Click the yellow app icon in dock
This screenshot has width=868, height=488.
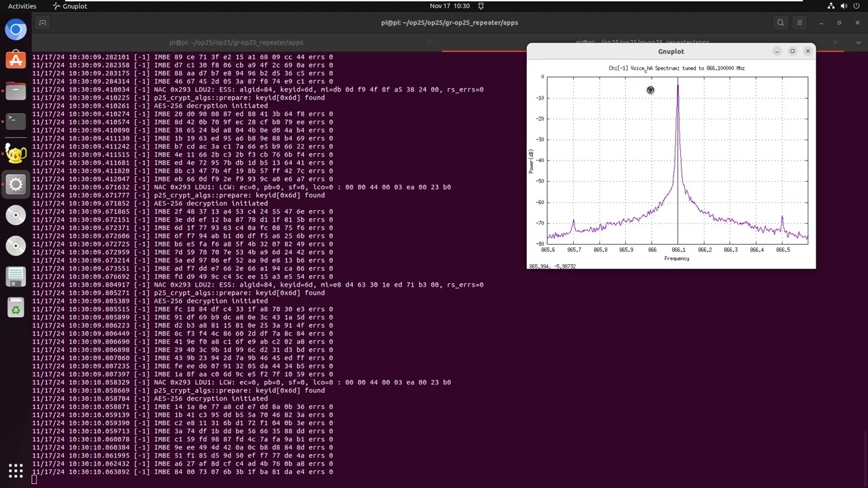pos(16,153)
